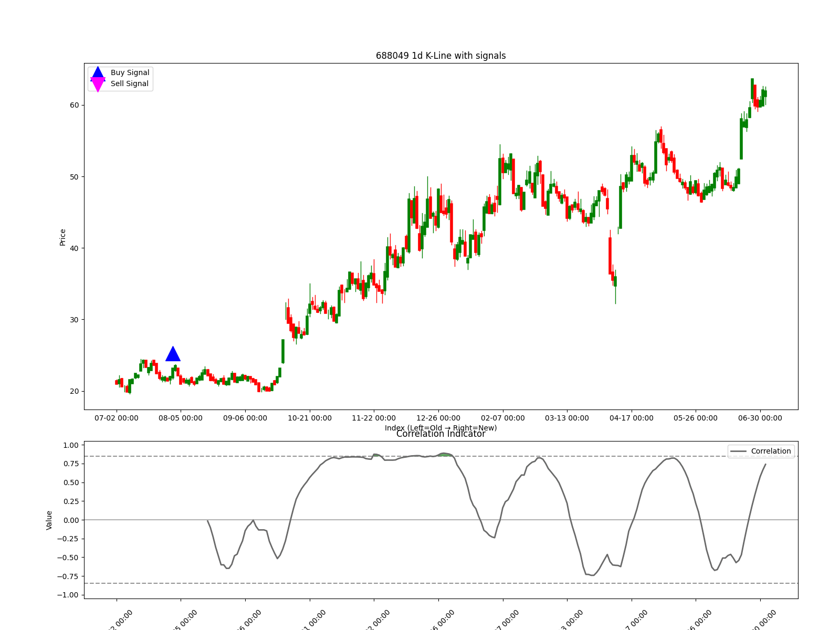Click the correlation axis tick '0.75'
The height and width of the screenshot is (630, 840).
click(70, 464)
